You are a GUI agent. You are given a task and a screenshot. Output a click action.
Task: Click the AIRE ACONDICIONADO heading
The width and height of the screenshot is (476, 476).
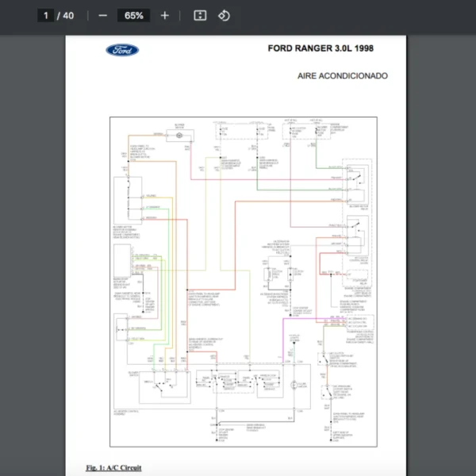342,76
